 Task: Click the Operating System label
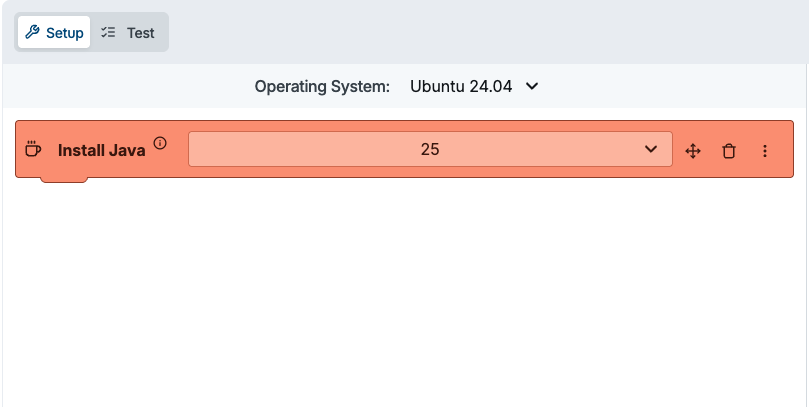coord(322,87)
